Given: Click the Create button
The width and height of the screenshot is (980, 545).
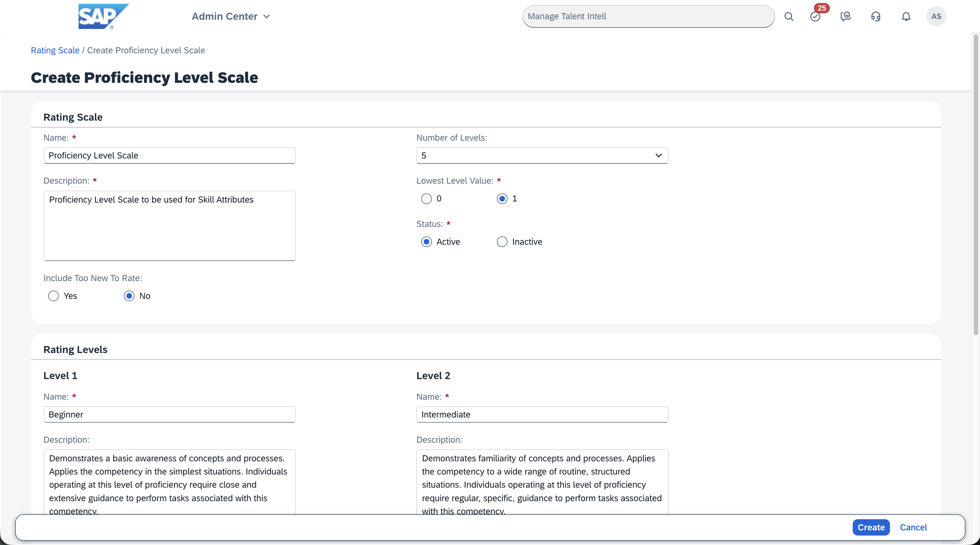Looking at the screenshot, I should (x=871, y=528).
